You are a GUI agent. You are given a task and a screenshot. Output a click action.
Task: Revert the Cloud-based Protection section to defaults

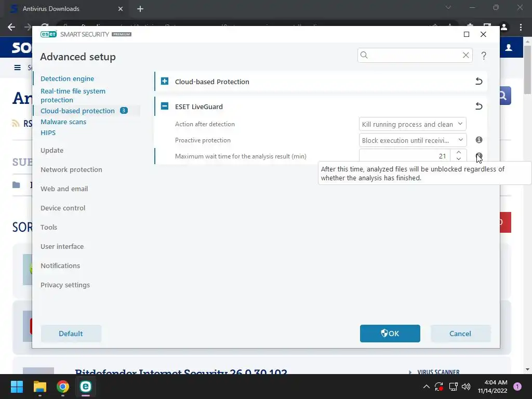(x=478, y=81)
